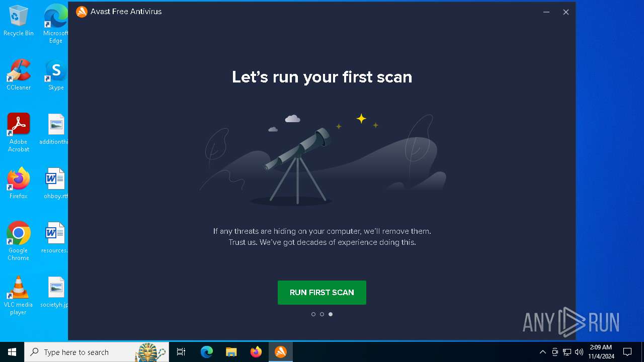Select the first onboarding page dot
The height and width of the screenshot is (362, 644).
point(313,314)
